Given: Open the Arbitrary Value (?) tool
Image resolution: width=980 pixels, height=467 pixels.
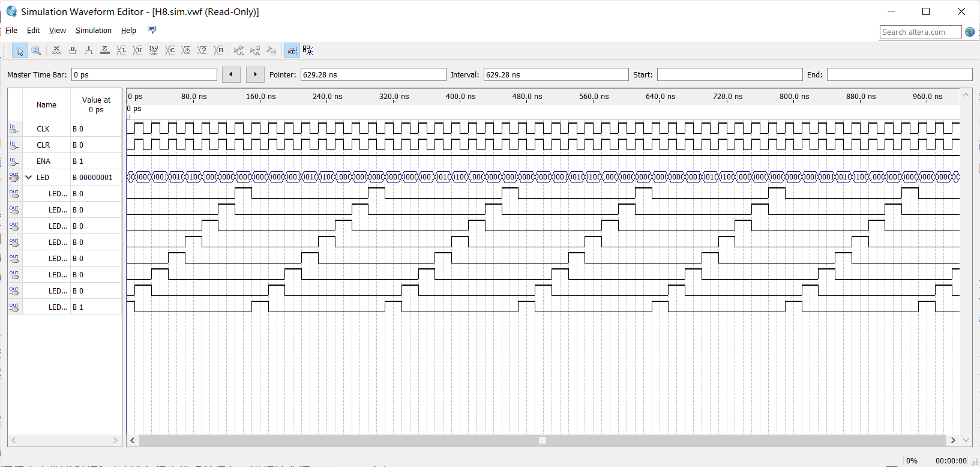Looking at the screenshot, I should tap(202, 50).
